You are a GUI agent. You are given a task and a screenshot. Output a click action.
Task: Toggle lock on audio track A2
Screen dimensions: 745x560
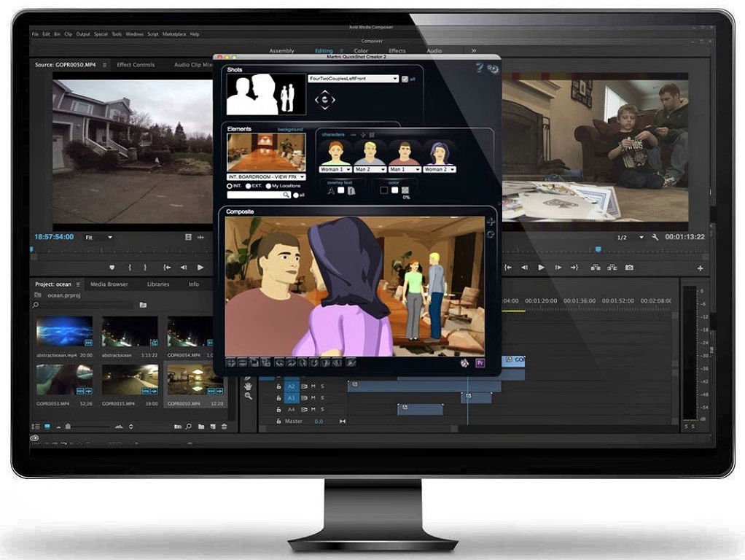279,386
